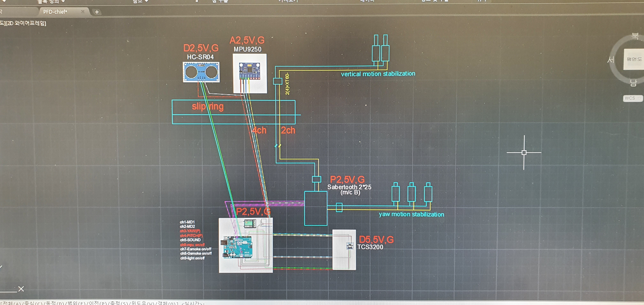
Task: Close the PFD-chief* drawing tab
Action: click(83, 12)
